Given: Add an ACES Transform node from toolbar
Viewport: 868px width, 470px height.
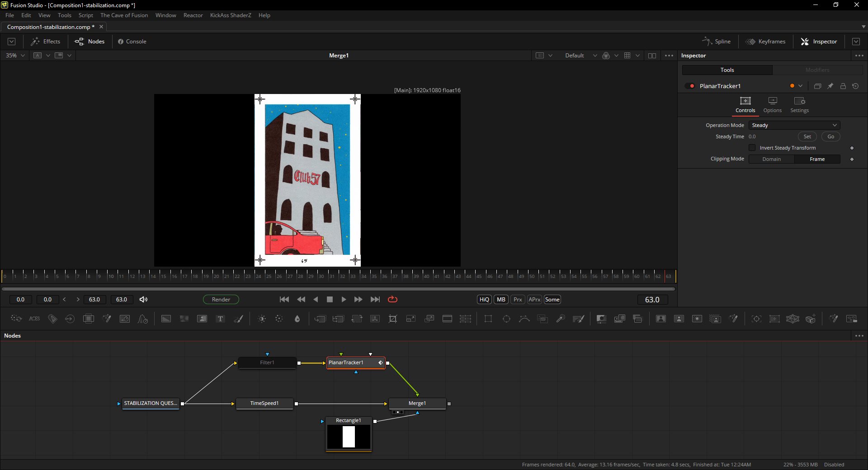Looking at the screenshot, I should pos(34,319).
